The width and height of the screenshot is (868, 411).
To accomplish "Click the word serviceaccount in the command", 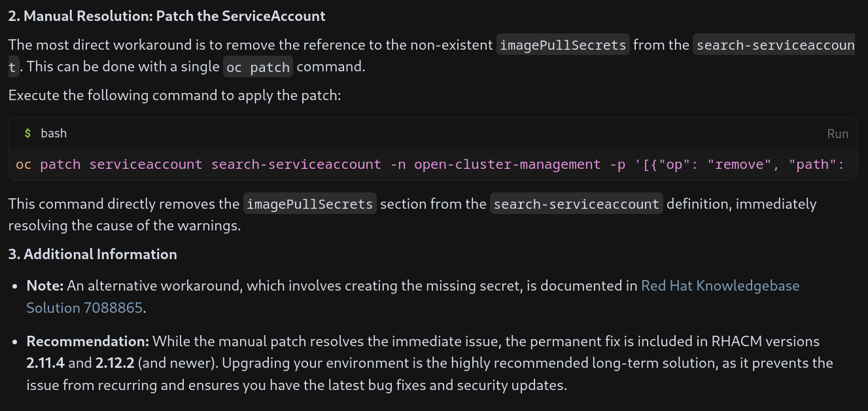I will pyautogui.click(x=146, y=164).
